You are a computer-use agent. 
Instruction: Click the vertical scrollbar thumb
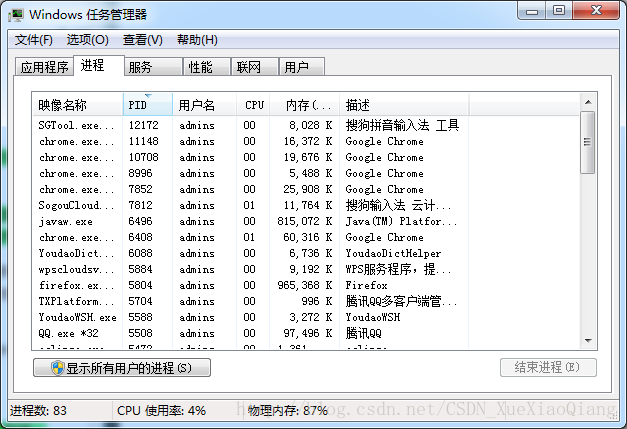click(587, 142)
